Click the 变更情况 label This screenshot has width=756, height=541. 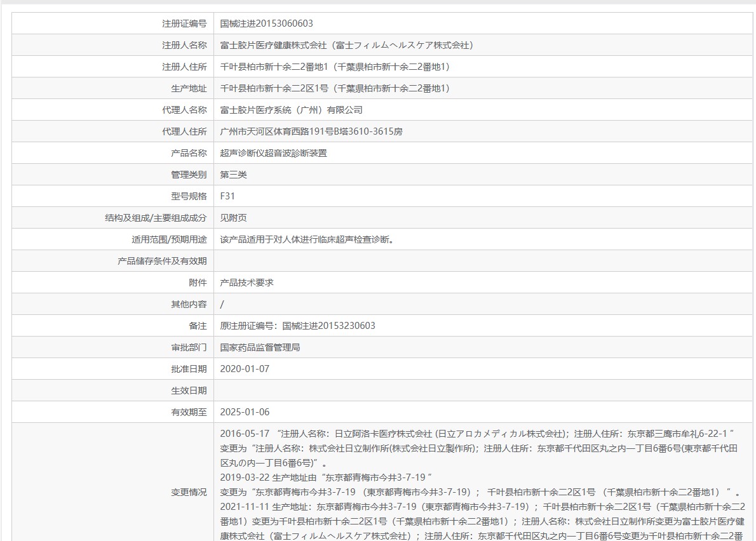pyautogui.click(x=189, y=492)
